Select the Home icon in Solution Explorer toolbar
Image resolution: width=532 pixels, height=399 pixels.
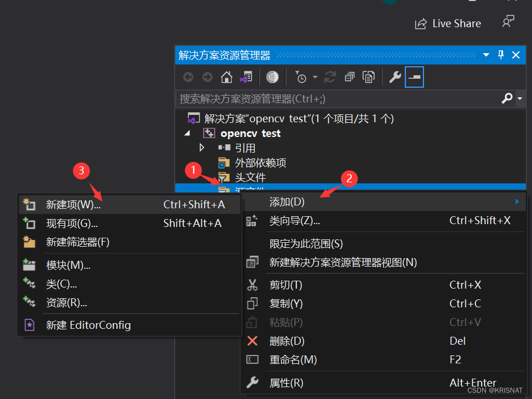click(226, 77)
